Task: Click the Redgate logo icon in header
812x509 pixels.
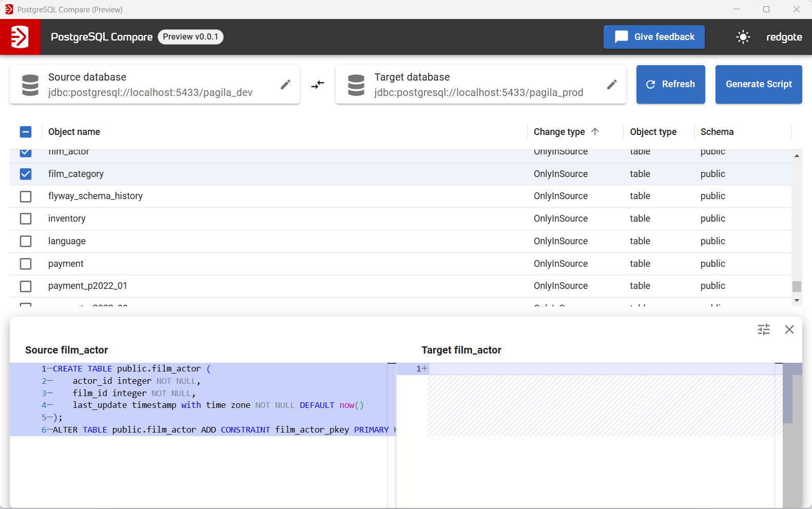Action: [20, 37]
